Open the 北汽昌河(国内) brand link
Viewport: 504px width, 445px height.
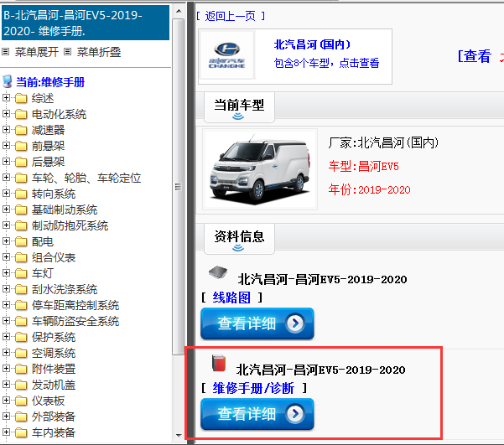point(312,44)
